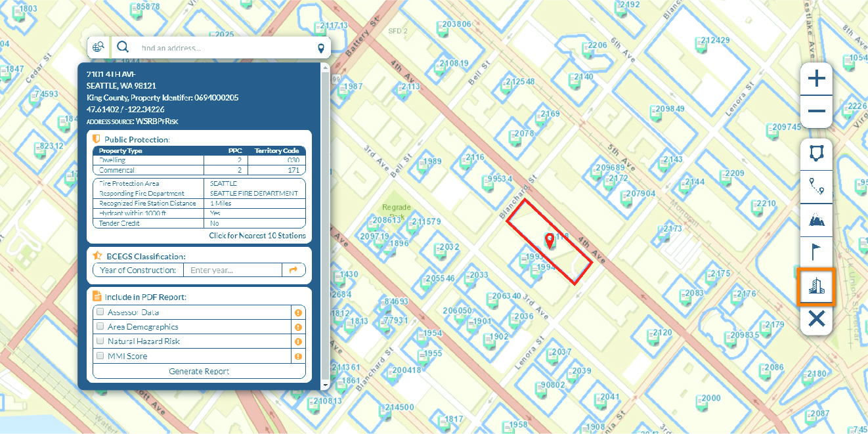The image size is (868, 434).
Task: Click the Dwelling territory code 030 cell
Action: coord(276,160)
